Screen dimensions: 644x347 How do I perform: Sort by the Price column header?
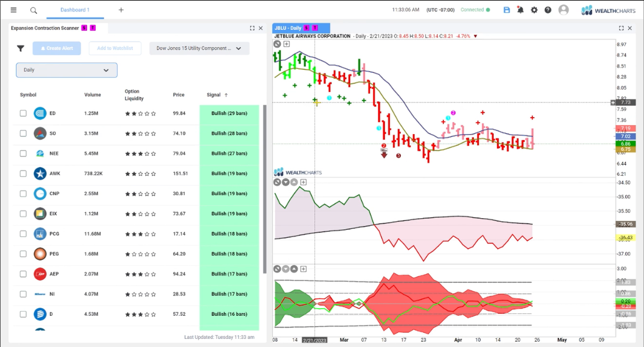[179, 95]
